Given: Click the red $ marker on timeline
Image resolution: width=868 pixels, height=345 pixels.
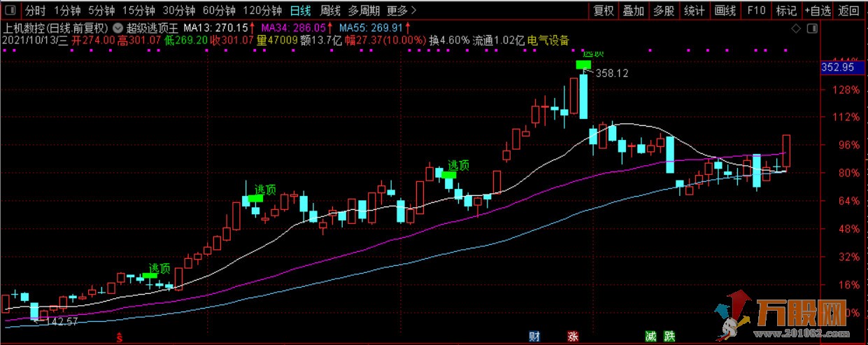Looking at the screenshot, I should pos(120,337).
